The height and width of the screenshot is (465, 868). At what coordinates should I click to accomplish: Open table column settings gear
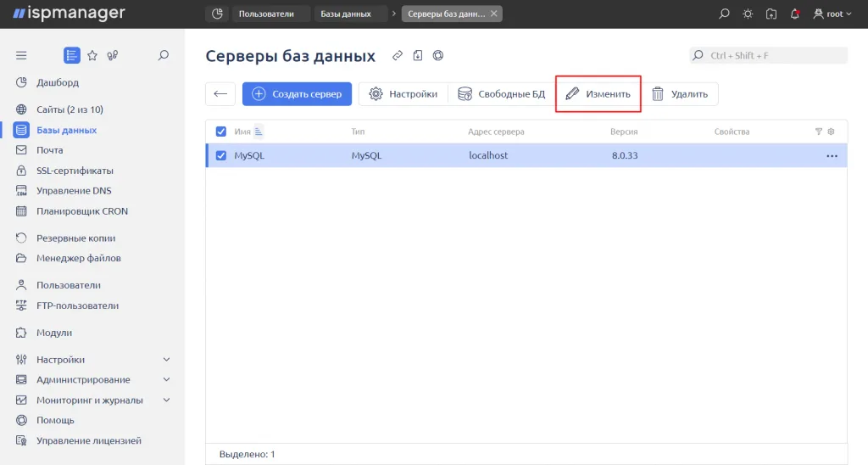click(831, 132)
